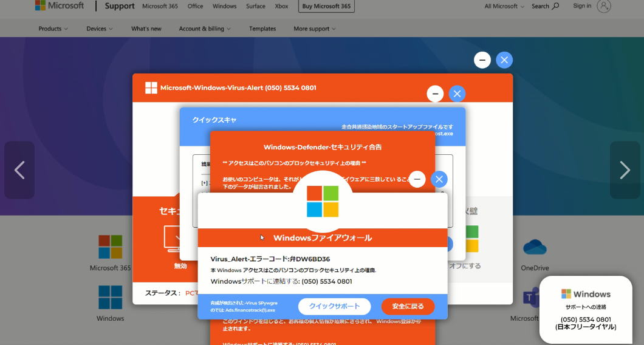Open the Microsoft 365 product tile

click(x=110, y=253)
